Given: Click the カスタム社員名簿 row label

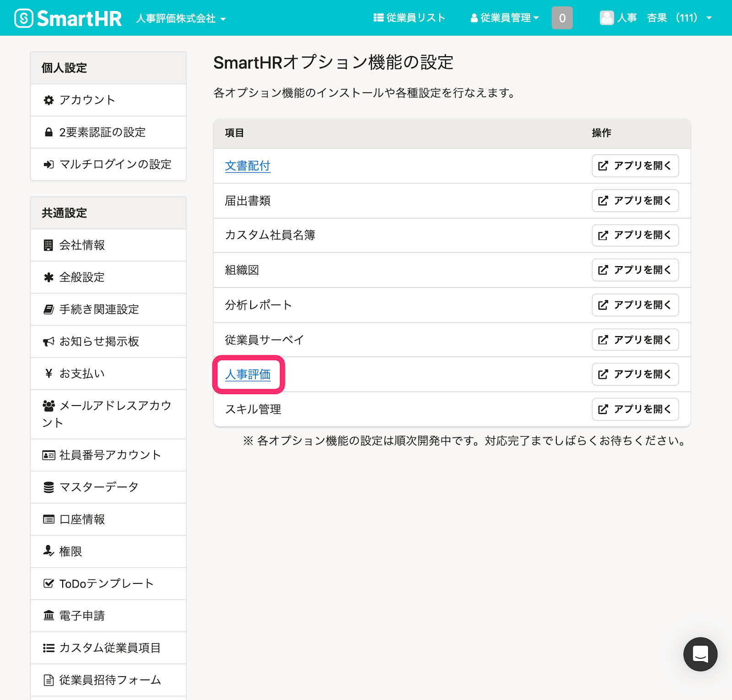Looking at the screenshot, I should pyautogui.click(x=270, y=235).
